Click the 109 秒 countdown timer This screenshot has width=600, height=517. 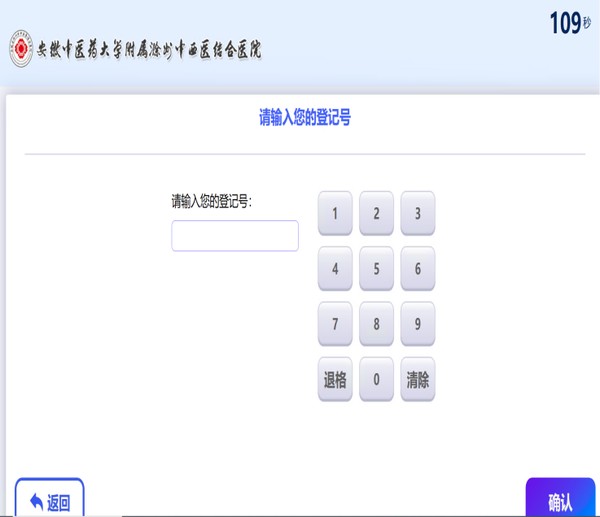[570, 23]
